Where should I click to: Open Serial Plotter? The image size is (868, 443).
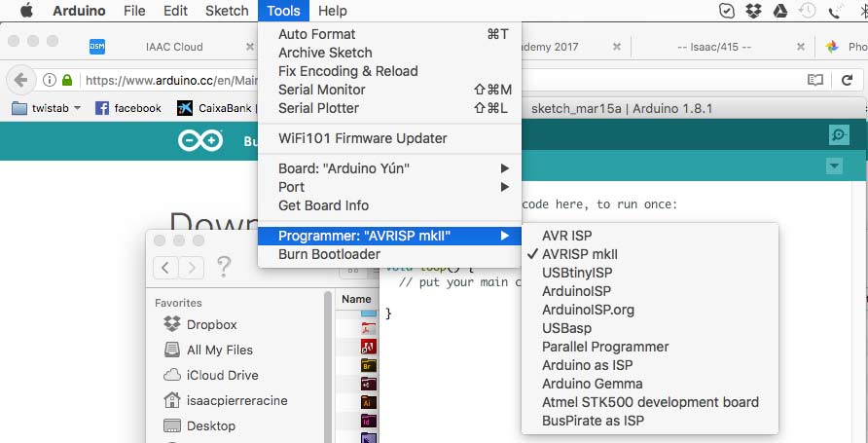pos(389,108)
